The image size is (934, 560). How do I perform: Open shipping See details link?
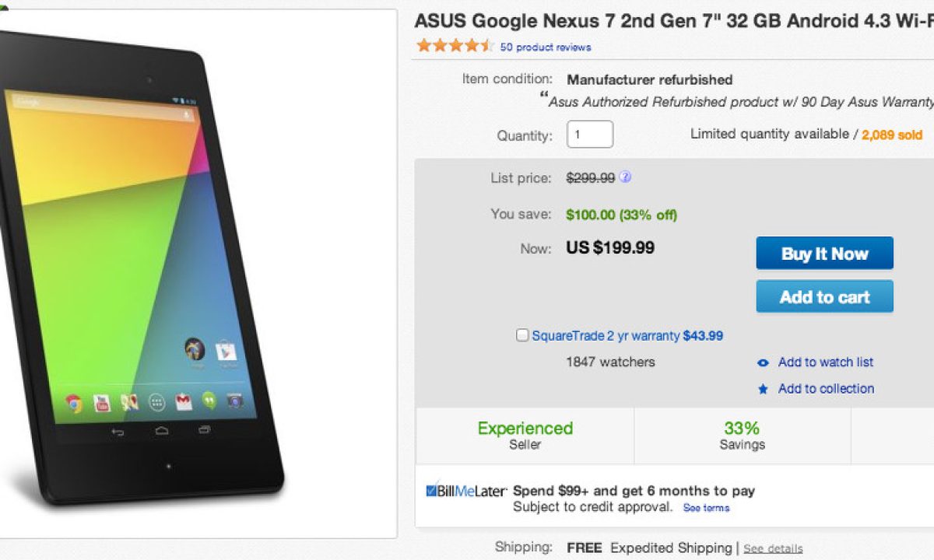click(772, 548)
